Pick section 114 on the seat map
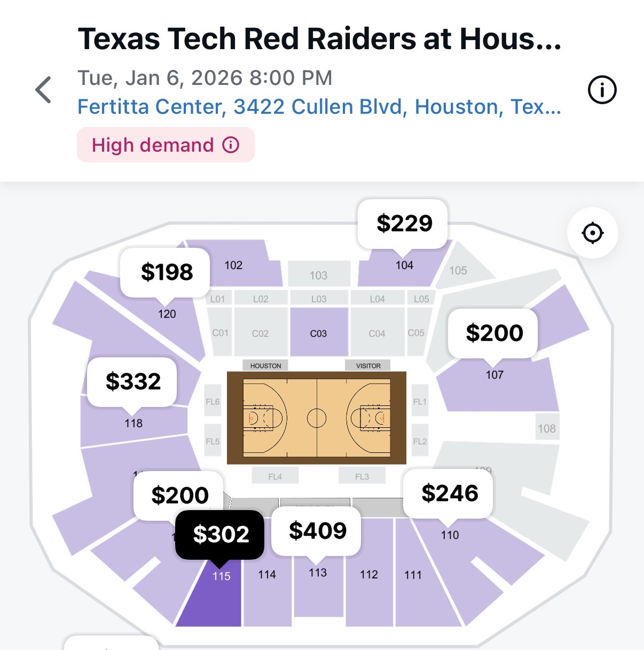 tap(267, 588)
